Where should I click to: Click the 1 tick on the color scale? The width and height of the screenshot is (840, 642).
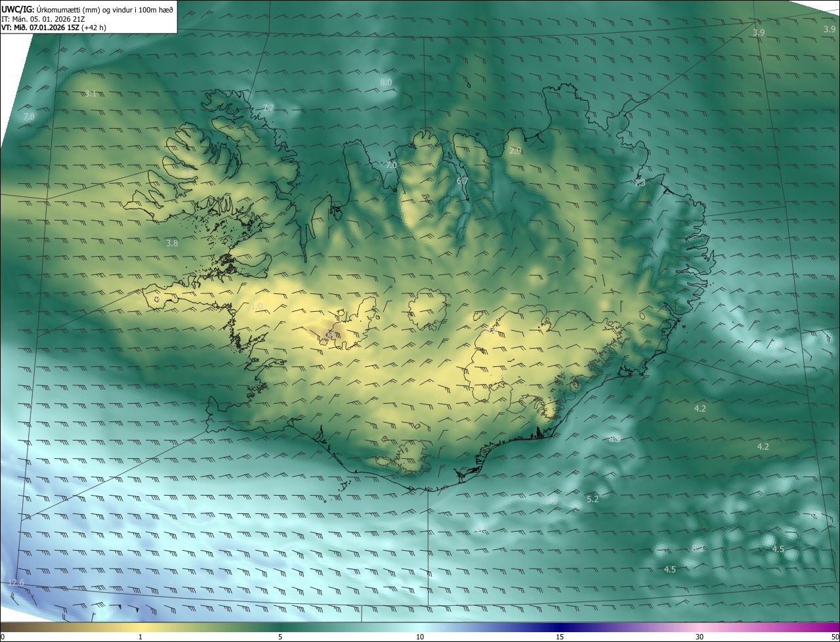tap(140, 637)
